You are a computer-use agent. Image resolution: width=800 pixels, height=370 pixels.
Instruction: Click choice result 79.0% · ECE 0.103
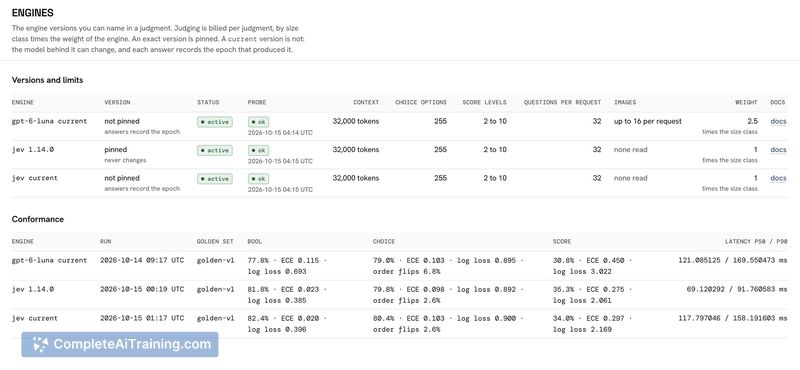[x=409, y=260]
